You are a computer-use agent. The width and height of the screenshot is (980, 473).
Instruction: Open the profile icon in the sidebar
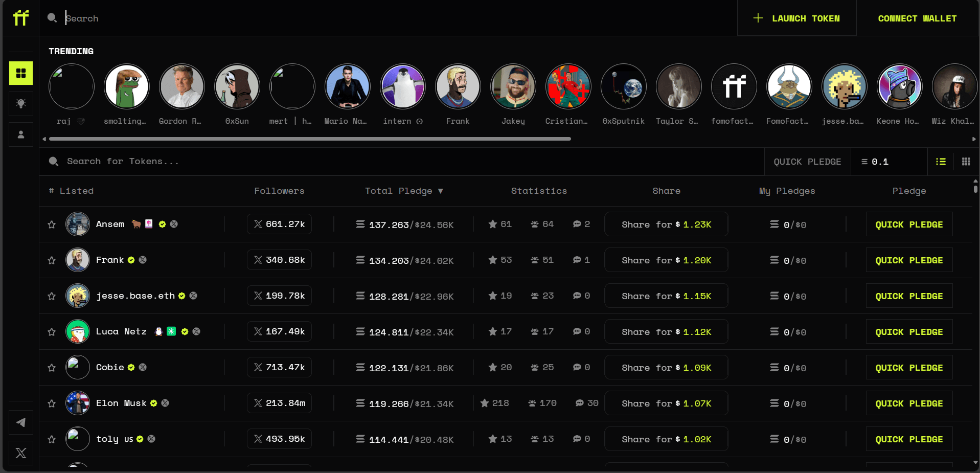(x=21, y=134)
